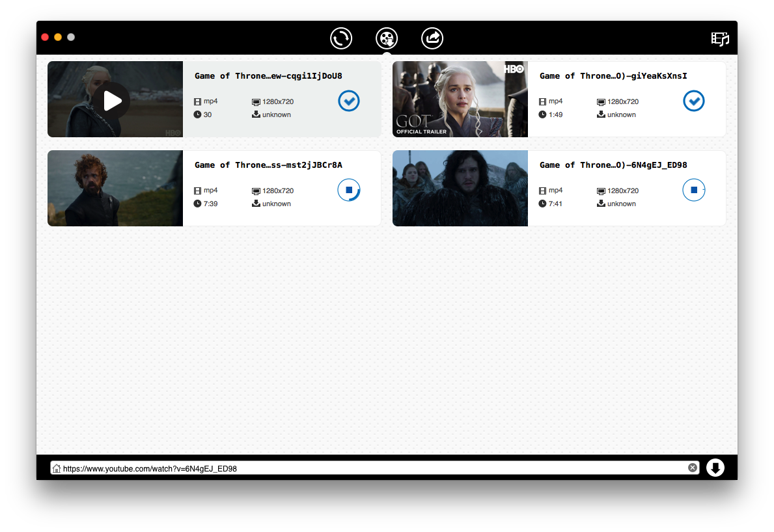The width and height of the screenshot is (774, 532).
Task: Open the Convert tab icon in toolbar
Action: [341, 38]
